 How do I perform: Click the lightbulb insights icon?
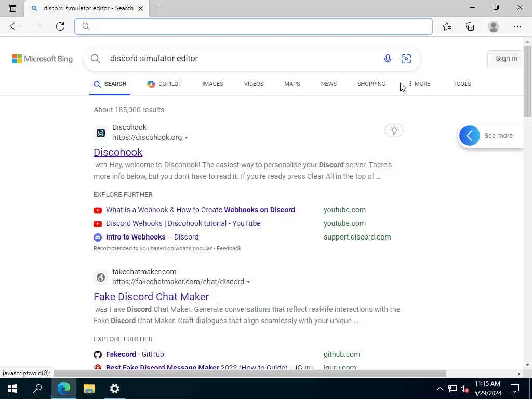[394, 130]
